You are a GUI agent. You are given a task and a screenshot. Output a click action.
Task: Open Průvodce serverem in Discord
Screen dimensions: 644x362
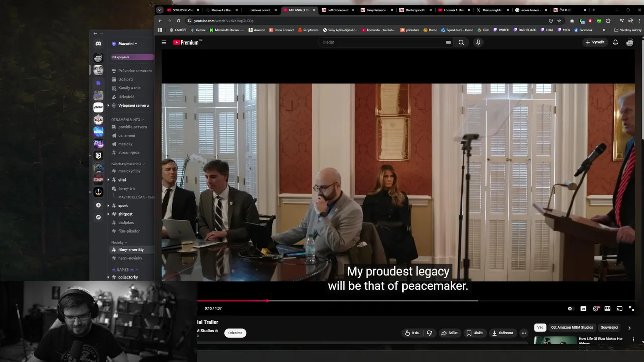[x=132, y=71]
